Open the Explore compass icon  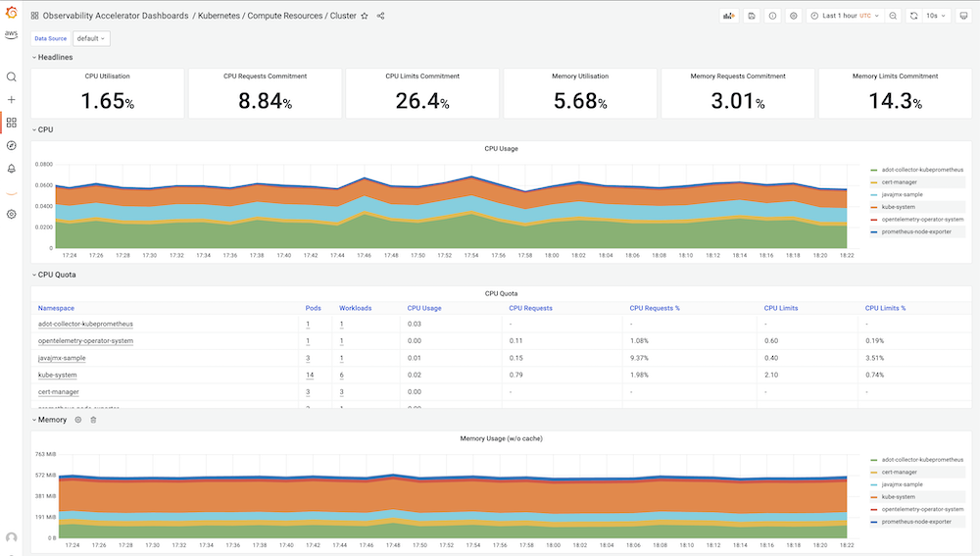click(x=11, y=146)
